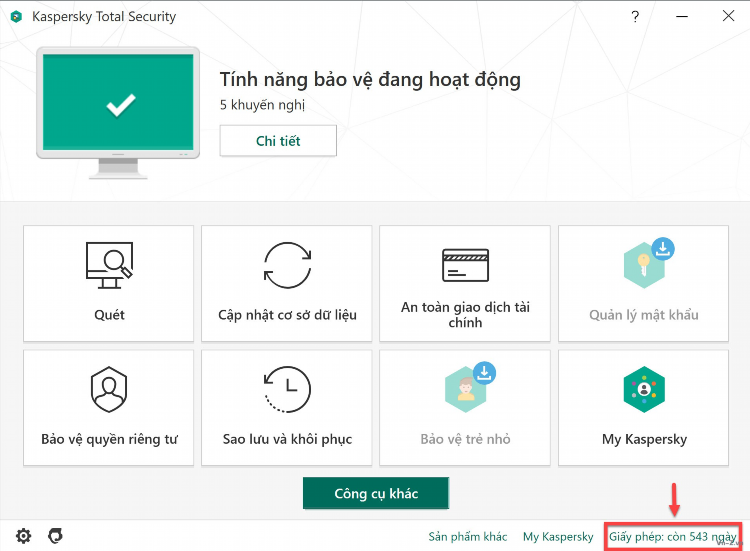The width and height of the screenshot is (750, 551).
Task: Open Sao lưu và khôi phục clock icon
Action: coord(287,389)
